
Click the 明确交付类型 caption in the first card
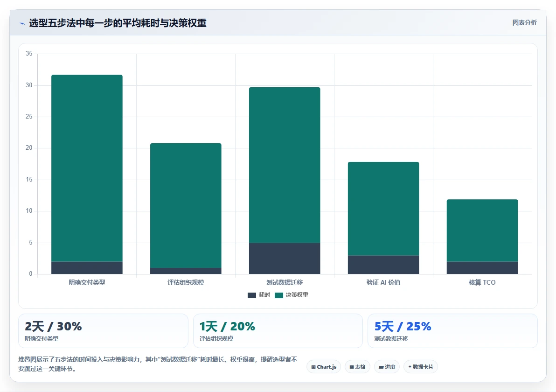tap(42, 339)
